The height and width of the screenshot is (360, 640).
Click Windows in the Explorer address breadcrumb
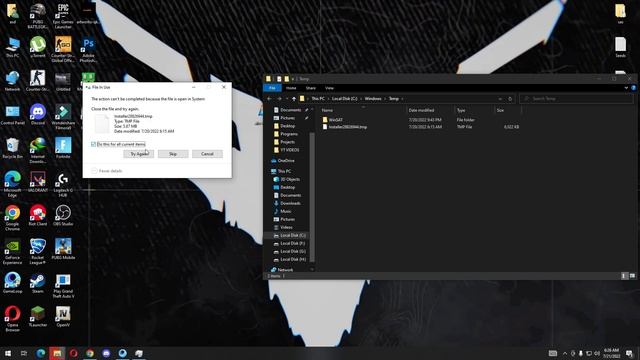(x=373, y=99)
